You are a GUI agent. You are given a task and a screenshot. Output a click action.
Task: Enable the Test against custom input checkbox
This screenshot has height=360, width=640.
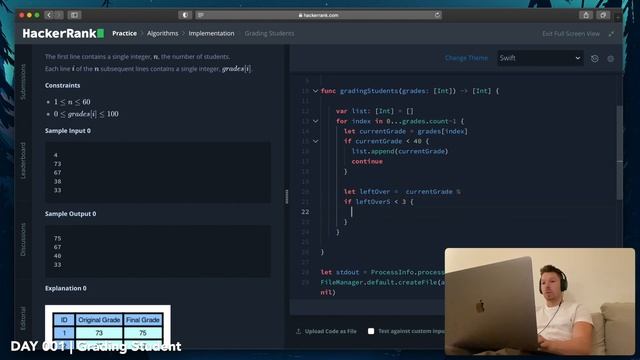[x=371, y=331]
